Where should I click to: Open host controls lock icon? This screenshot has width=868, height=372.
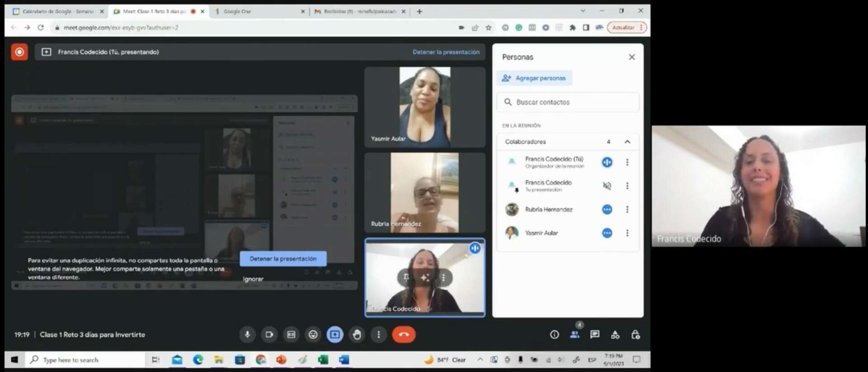click(x=635, y=334)
